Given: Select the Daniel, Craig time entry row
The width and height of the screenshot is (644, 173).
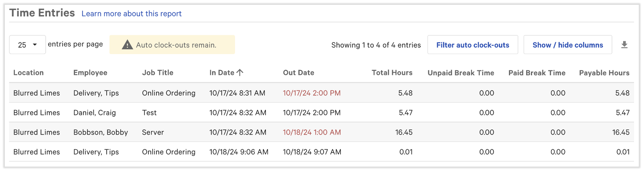Looking at the screenshot, I should [95, 113].
